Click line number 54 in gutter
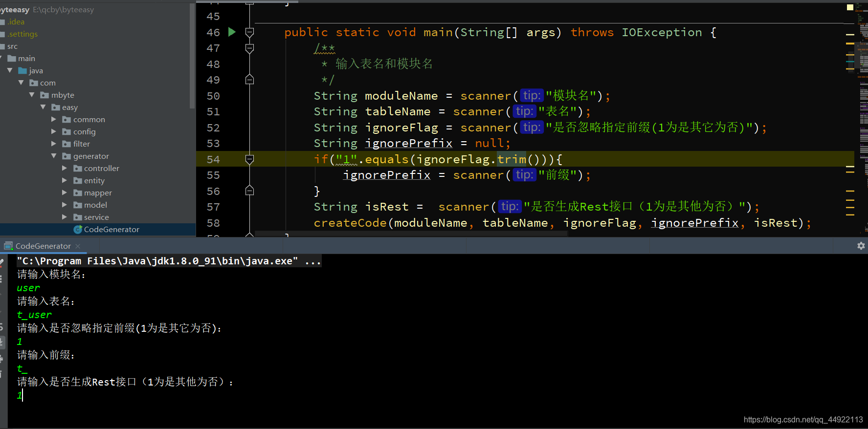The width and height of the screenshot is (868, 429). 213,159
